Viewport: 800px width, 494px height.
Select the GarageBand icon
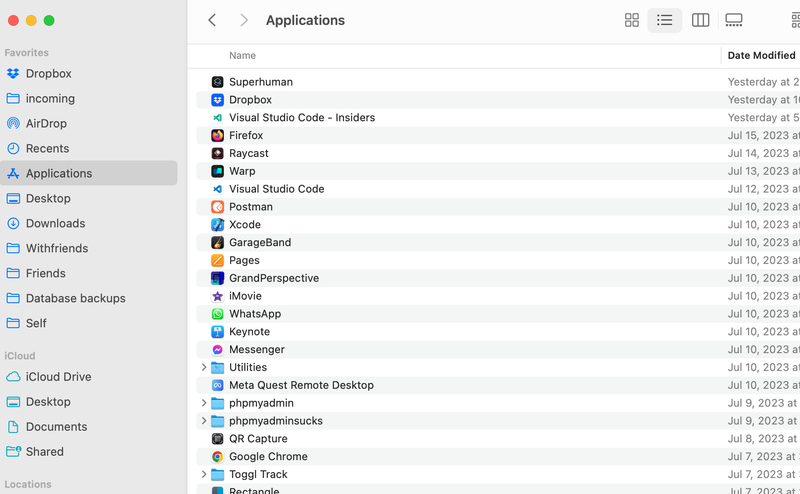[x=217, y=243]
